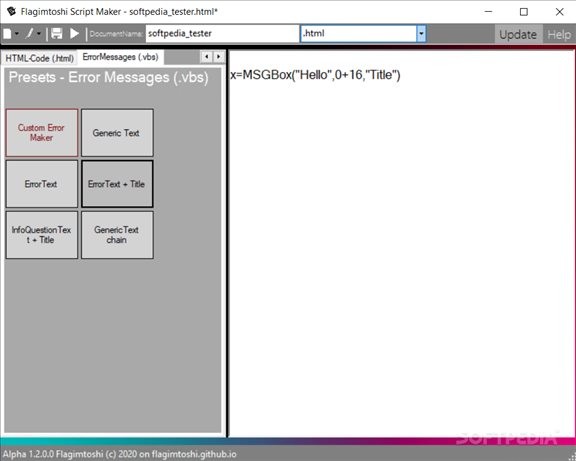Open the Custom Error Maker preset

point(42,133)
